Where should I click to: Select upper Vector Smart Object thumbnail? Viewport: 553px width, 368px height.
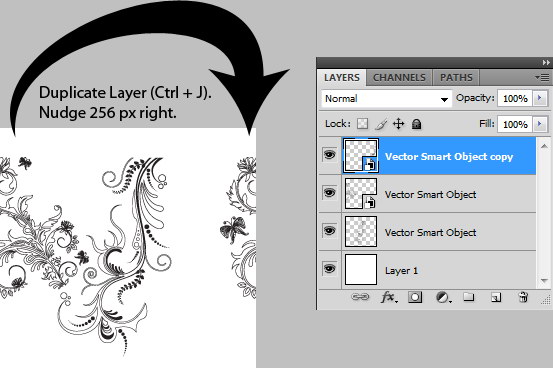361,193
